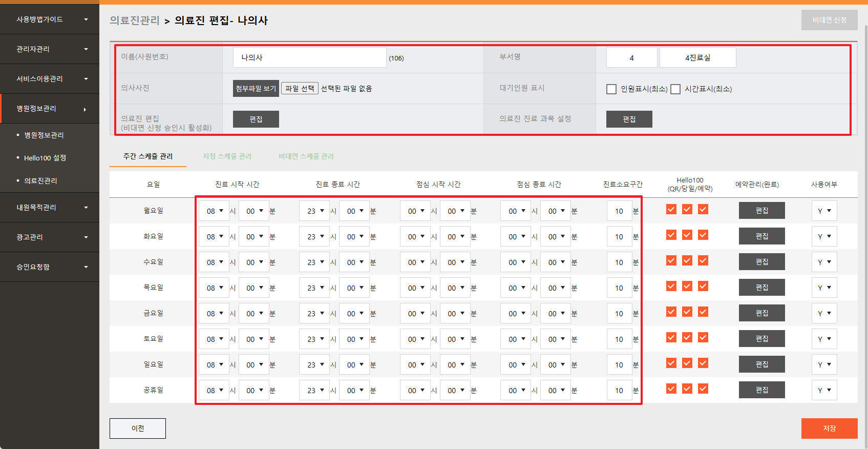Uncheck first Hello100 checkbox for 월요일
Screen dimensions: 868x449
pos(671,209)
